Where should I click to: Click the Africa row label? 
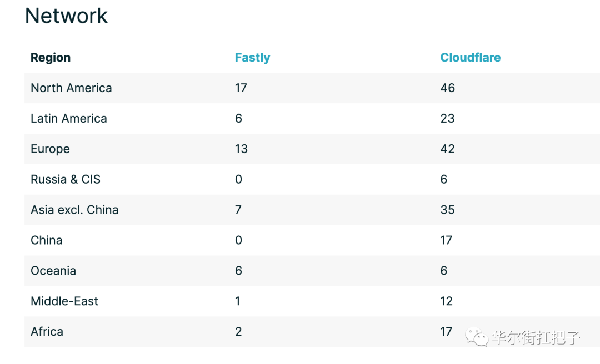(47, 332)
